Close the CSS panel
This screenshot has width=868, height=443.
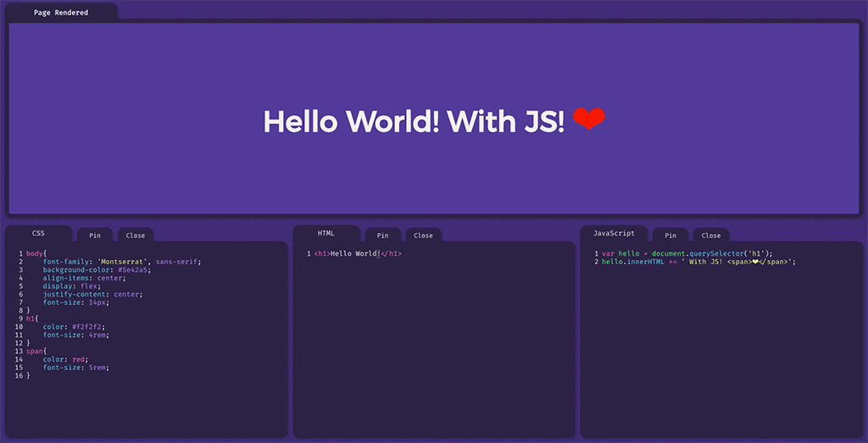pos(135,235)
